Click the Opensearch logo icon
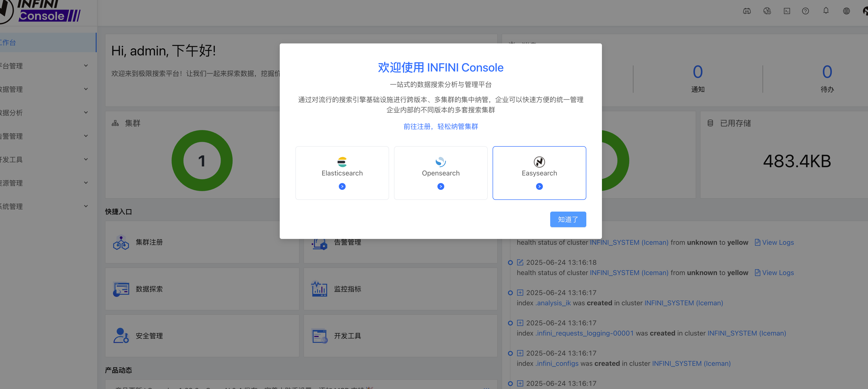This screenshot has width=868, height=389. tap(440, 162)
